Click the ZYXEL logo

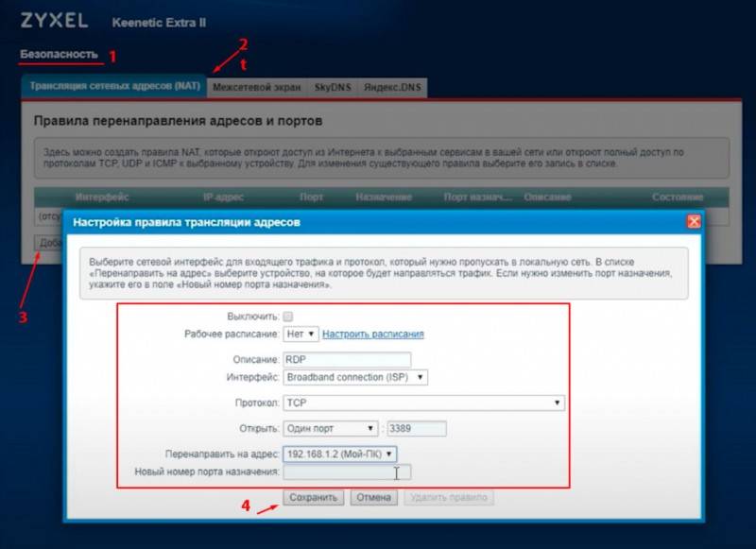(54, 21)
